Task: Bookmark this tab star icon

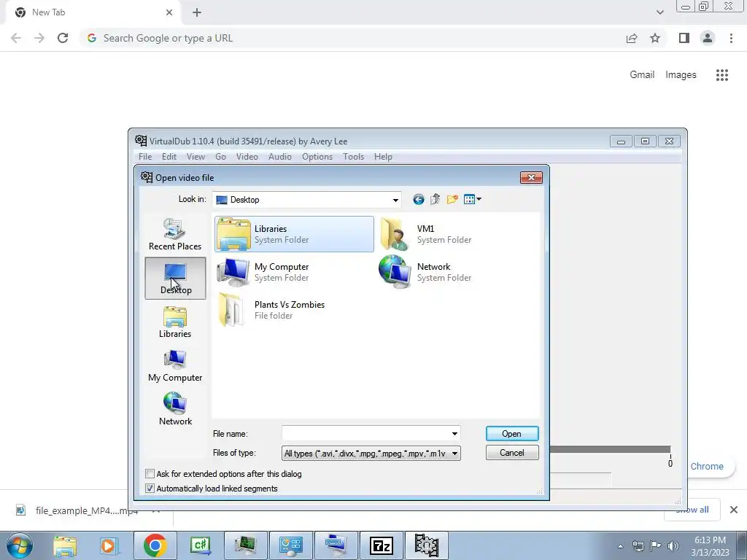Action: (655, 38)
